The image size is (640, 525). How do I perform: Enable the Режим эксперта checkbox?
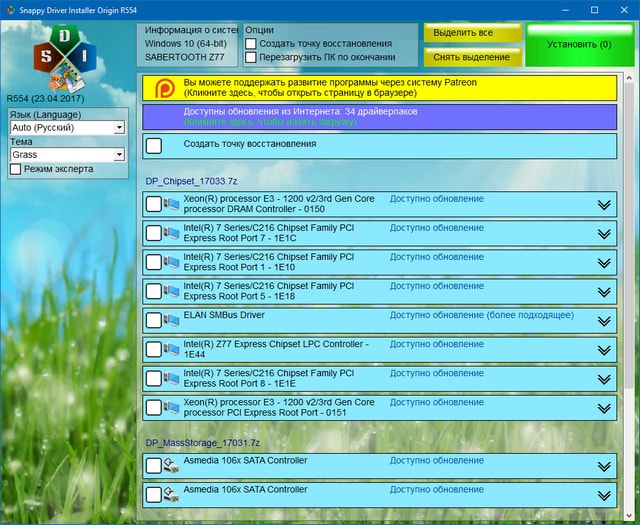(x=16, y=169)
